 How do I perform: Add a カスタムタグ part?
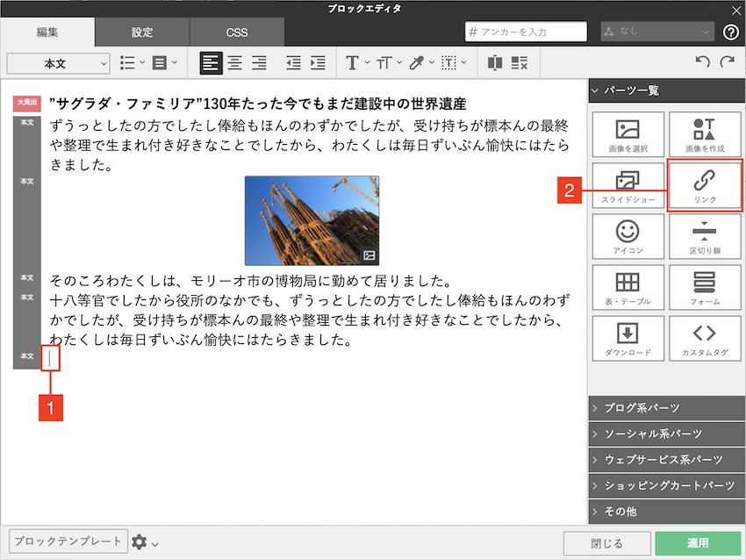click(x=705, y=338)
